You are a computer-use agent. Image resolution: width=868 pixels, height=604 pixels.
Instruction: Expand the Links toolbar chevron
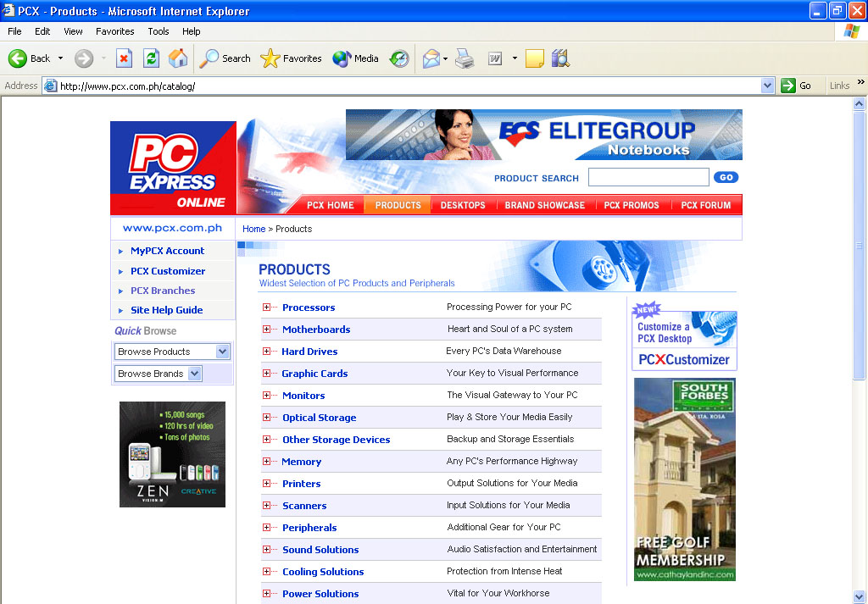[861, 82]
